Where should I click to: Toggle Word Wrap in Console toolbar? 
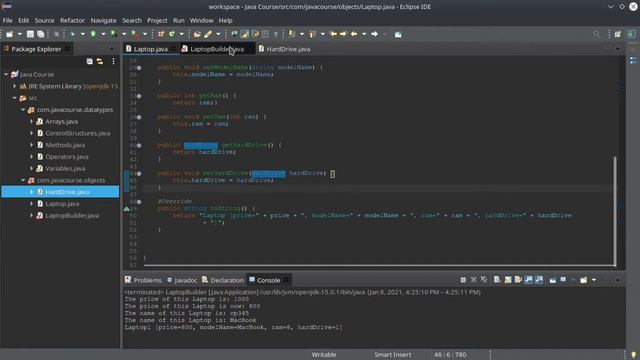(x=518, y=280)
